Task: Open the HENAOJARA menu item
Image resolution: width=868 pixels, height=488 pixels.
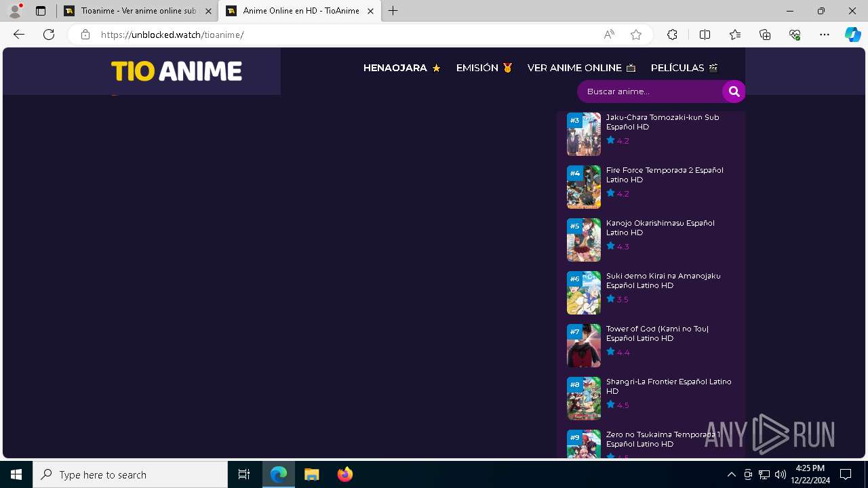Action: tap(402, 68)
